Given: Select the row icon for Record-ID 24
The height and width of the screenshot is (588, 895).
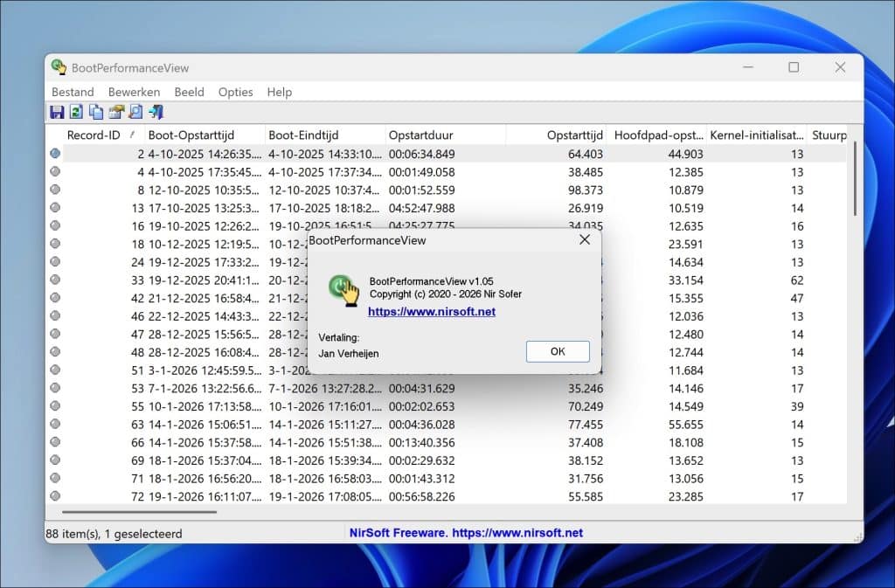Looking at the screenshot, I should point(55,262).
